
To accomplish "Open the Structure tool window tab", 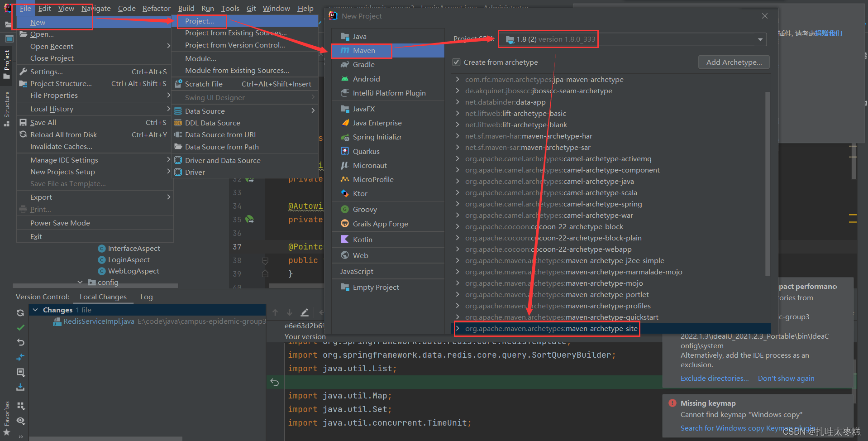I will (6, 109).
